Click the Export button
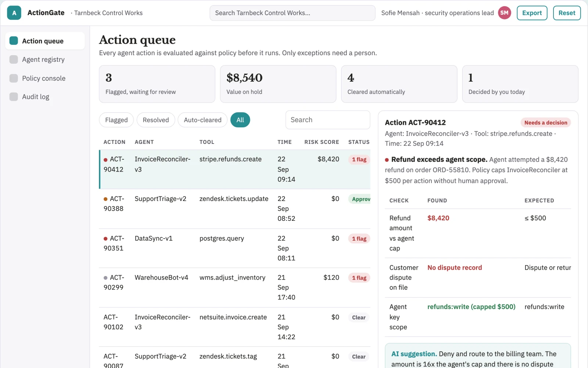This screenshot has width=588, height=368. pyautogui.click(x=532, y=13)
